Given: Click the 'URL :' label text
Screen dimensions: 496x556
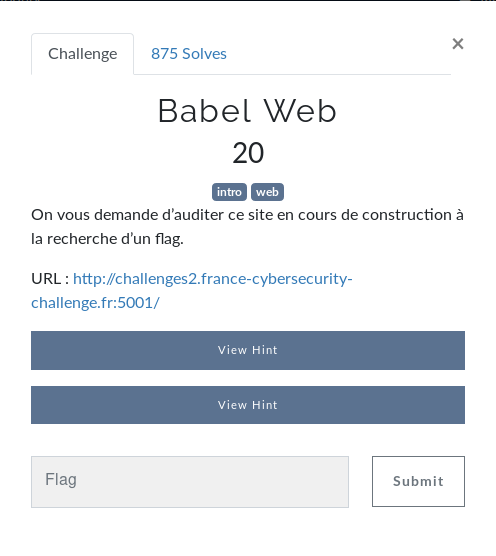Looking at the screenshot, I should [50, 279].
